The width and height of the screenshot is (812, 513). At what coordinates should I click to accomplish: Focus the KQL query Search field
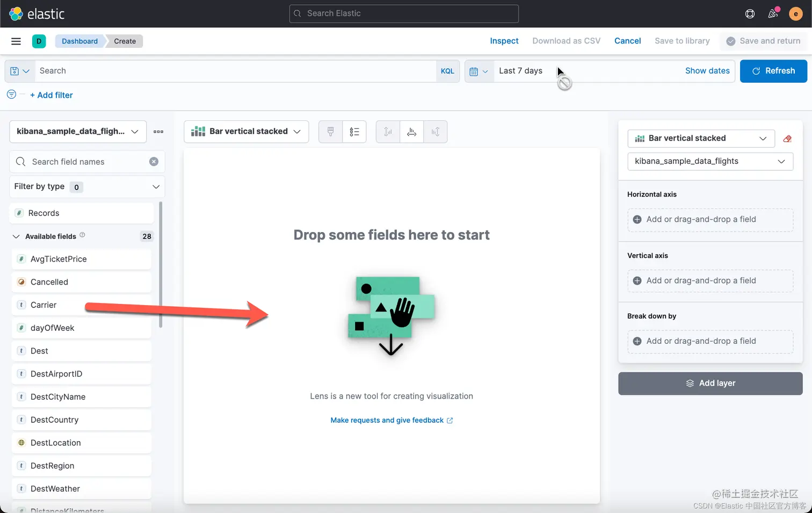pyautogui.click(x=235, y=71)
